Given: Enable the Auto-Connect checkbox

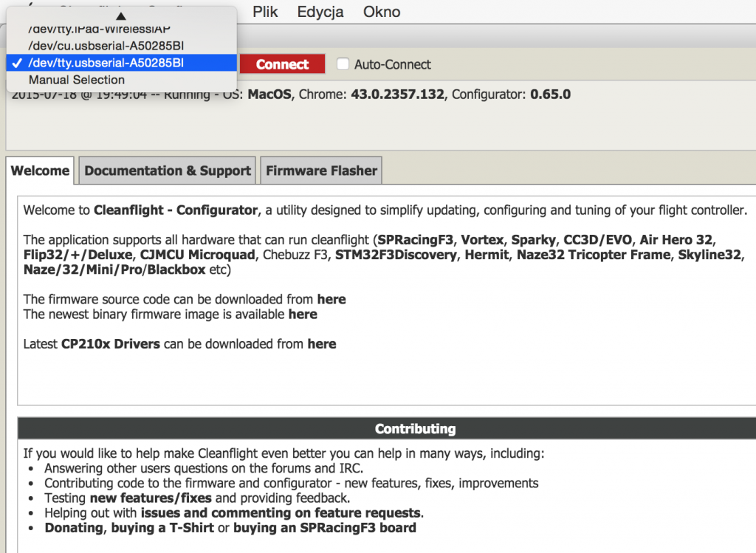Looking at the screenshot, I should click(x=343, y=64).
